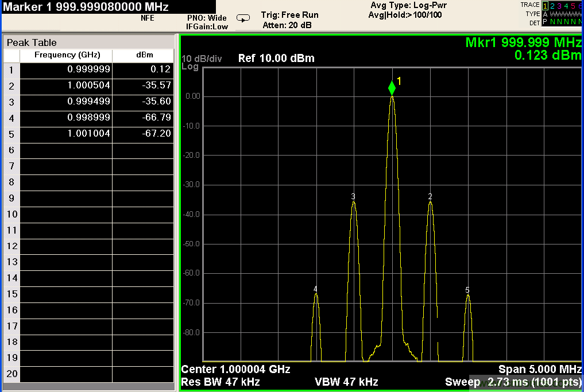This screenshot has height=392, width=584.
Task: Select trace number 3 in the TRACE indicator
Action: tap(559, 5)
